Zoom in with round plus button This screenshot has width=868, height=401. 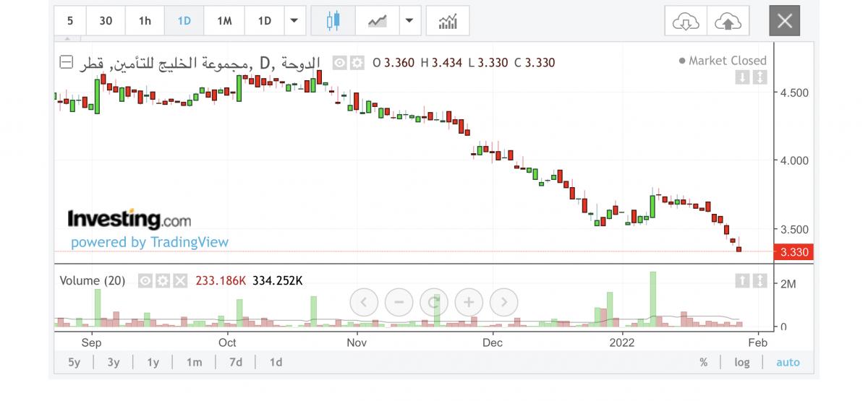coord(469,301)
